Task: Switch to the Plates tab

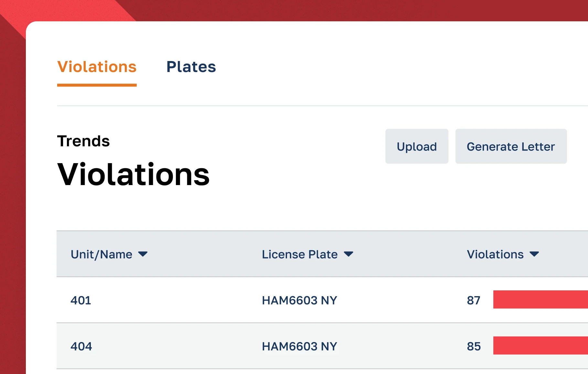Action: pyautogui.click(x=191, y=67)
